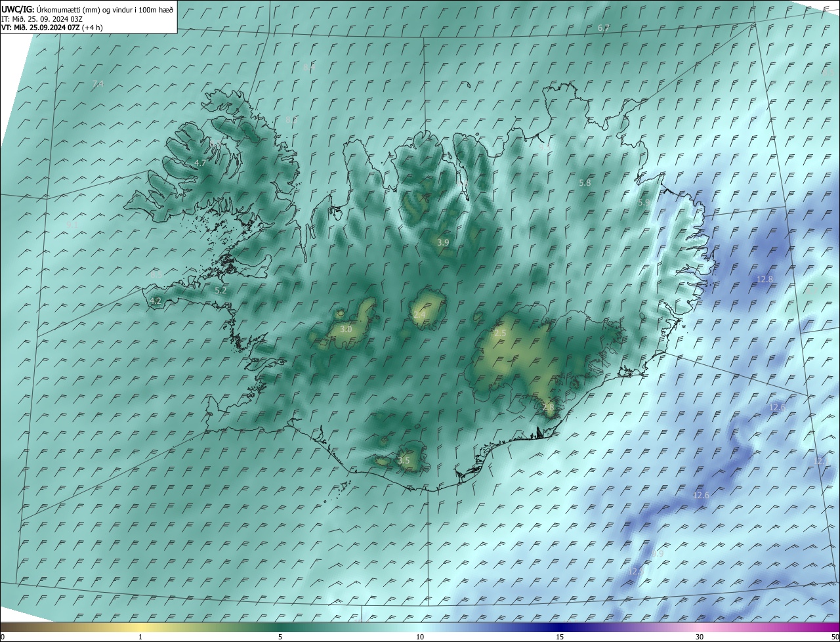Screen dimensions: 840x642
Task: Click the 5.2 value label on the map
Action: pos(220,290)
